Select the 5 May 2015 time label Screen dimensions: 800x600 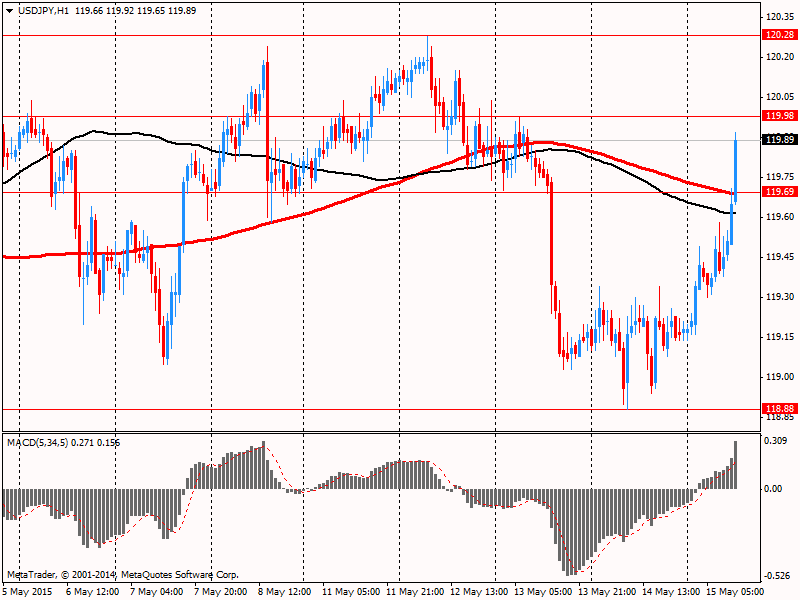(29, 592)
